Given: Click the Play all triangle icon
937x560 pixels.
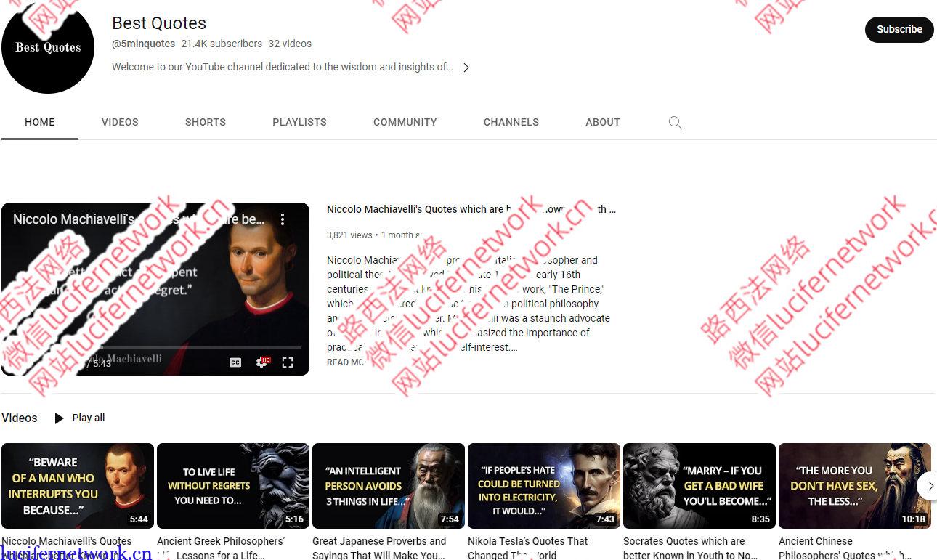Looking at the screenshot, I should (x=59, y=418).
